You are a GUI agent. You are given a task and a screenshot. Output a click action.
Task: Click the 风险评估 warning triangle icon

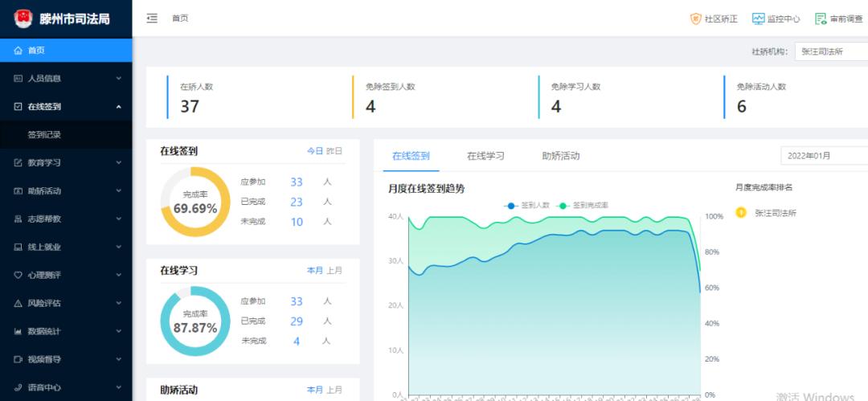point(18,303)
